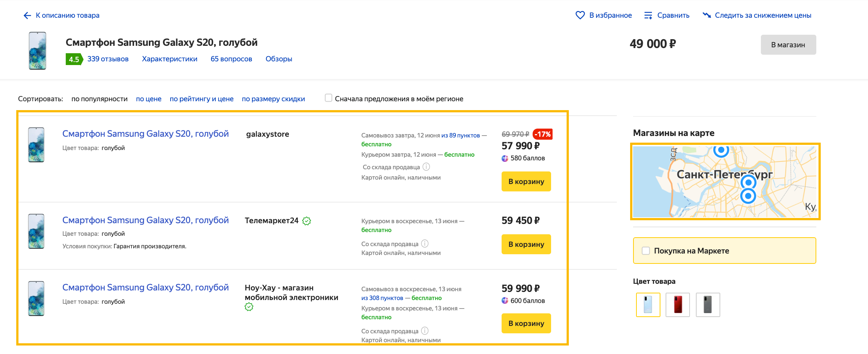Click the info icon in Ноу-Хау offer
This screenshot has width=868, height=354.
coord(425,331)
